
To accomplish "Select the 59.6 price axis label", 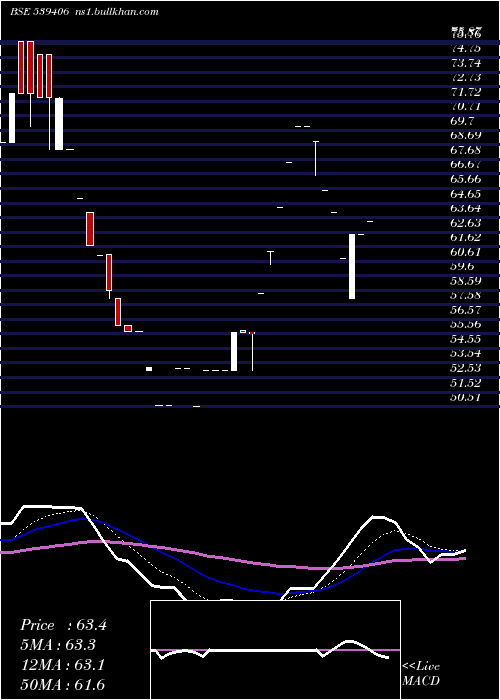I will pos(463,267).
